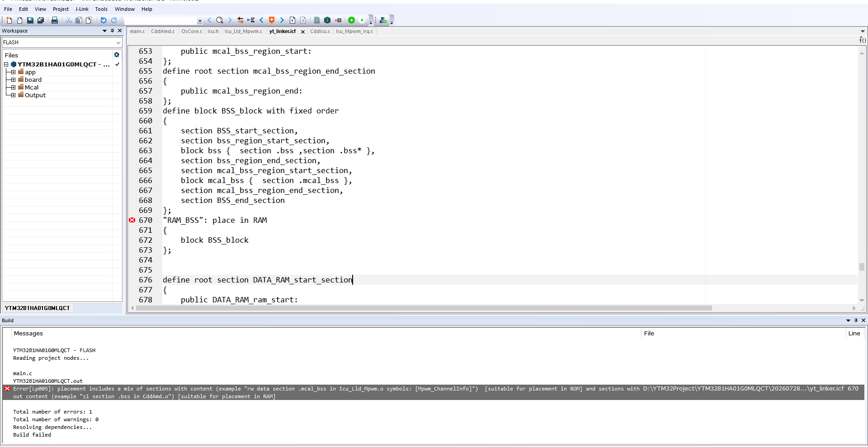Expand the app folder in tree
868x447 pixels.
(13, 72)
